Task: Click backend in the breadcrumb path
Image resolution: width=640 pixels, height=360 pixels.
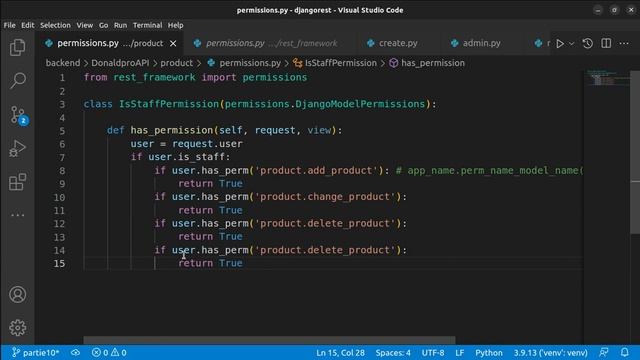Action: click(x=63, y=63)
